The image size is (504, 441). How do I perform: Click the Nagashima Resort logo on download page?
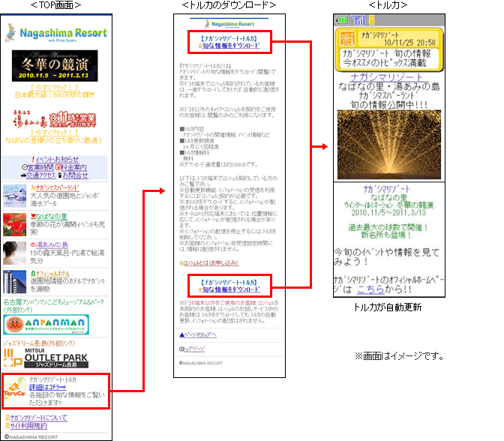229,24
